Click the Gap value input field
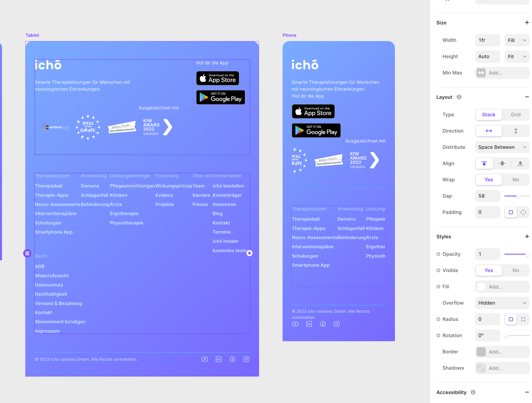The width and height of the screenshot is (532, 403). (487, 196)
